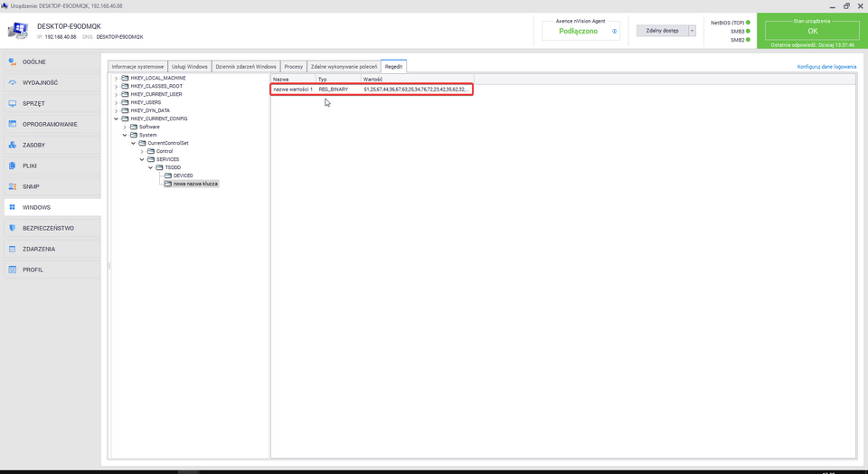The image size is (868, 474).
Task: Open the OGÓLNE section in the sidebar
Action: 34,62
